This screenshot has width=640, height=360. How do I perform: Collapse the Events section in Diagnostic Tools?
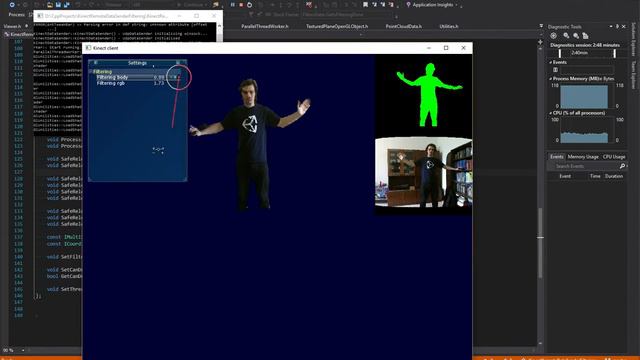(x=551, y=62)
